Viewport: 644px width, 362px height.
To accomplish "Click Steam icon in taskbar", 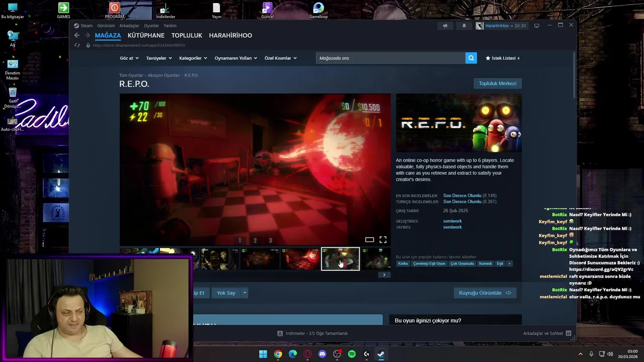I will pyautogui.click(x=381, y=354).
